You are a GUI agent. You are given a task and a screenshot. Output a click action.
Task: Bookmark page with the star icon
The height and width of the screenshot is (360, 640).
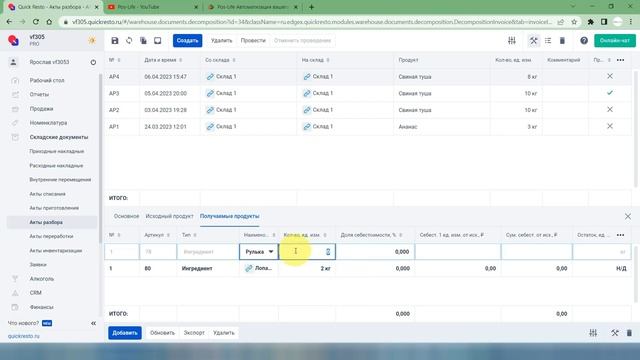574,22
